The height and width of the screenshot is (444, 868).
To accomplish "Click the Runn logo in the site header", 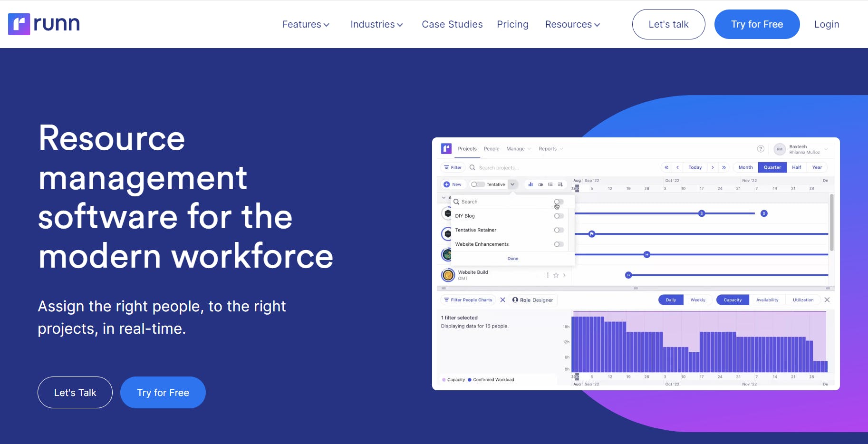I will (44, 24).
